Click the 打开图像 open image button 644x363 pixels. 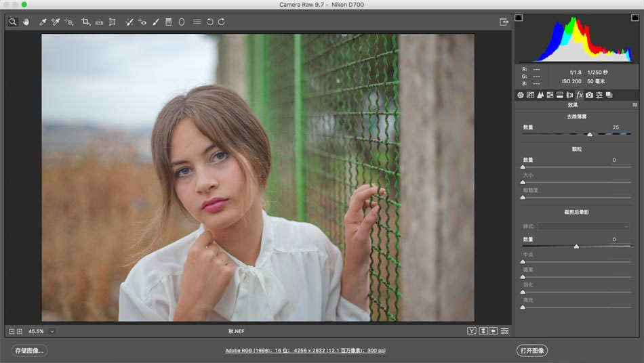(531, 350)
